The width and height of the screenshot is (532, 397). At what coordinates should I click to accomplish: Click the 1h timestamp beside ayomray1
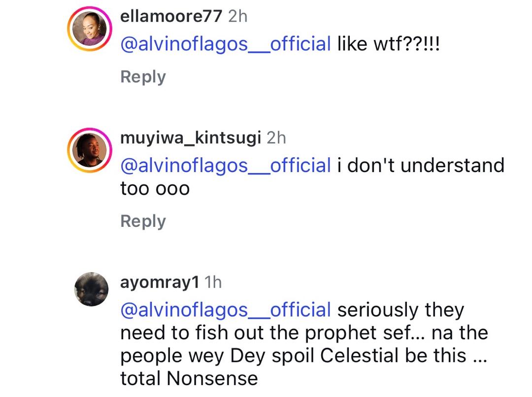(x=213, y=283)
